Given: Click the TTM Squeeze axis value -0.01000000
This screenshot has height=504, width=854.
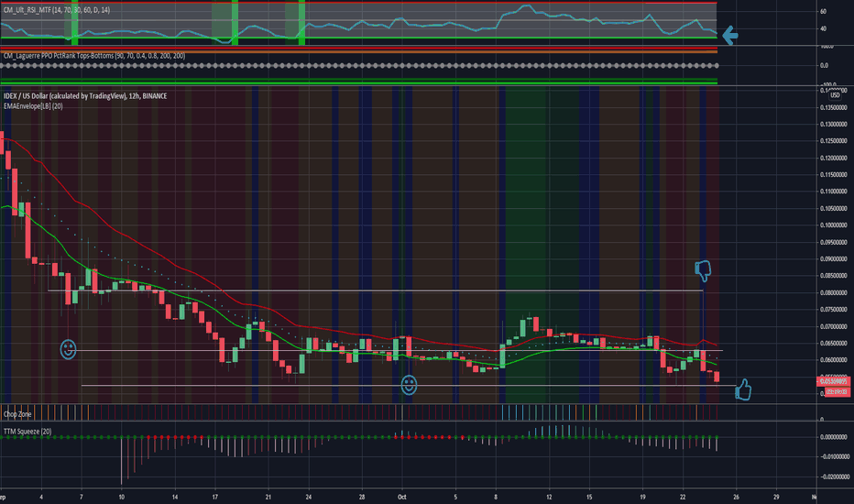Looking at the screenshot, I should 835,456.
